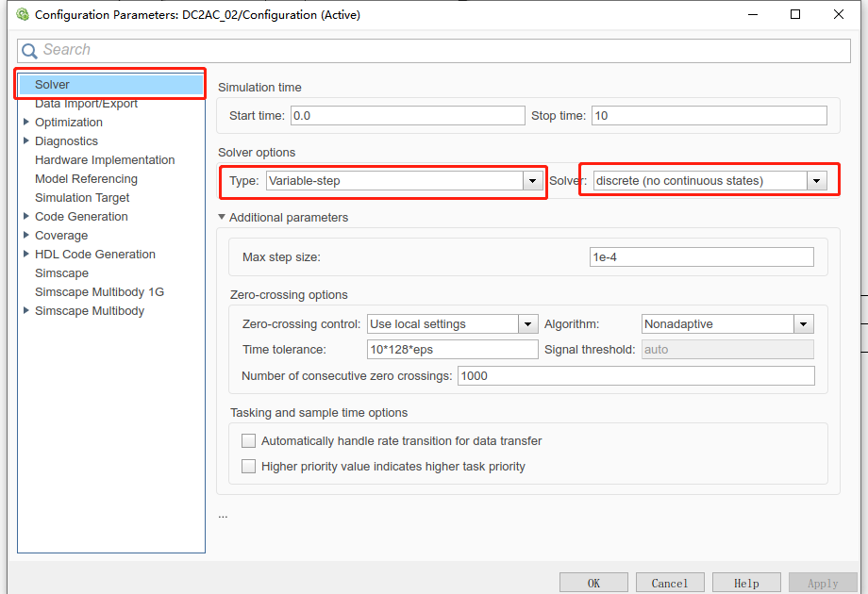Expand the Simscape Multibody tree node
Screen dimensions: 868x594
(26, 310)
